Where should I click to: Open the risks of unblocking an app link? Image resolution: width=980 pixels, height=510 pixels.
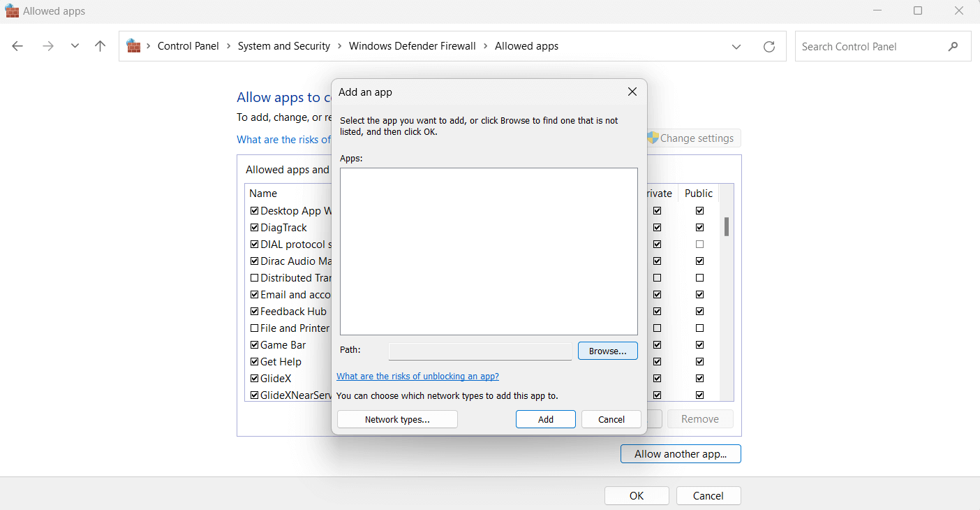point(417,376)
